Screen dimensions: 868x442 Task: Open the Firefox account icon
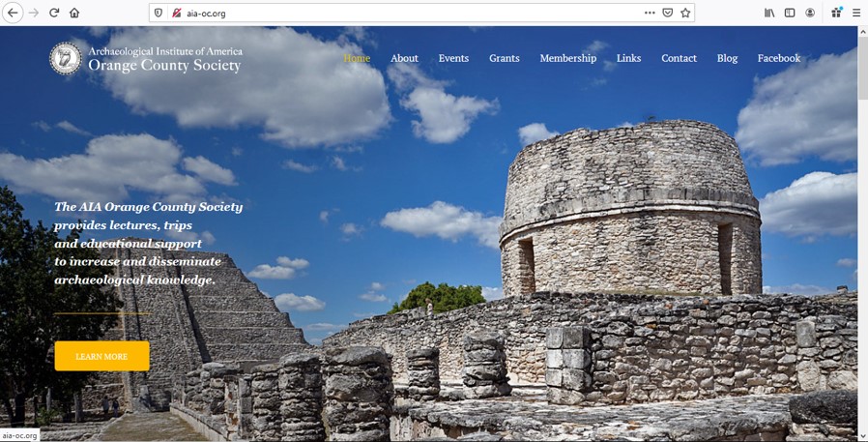810,13
